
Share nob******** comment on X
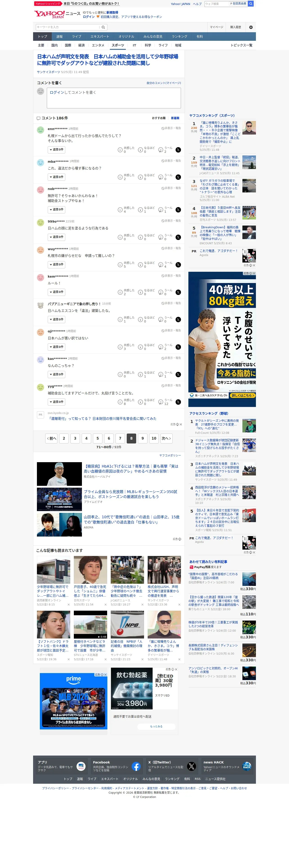tap(178, 210)
